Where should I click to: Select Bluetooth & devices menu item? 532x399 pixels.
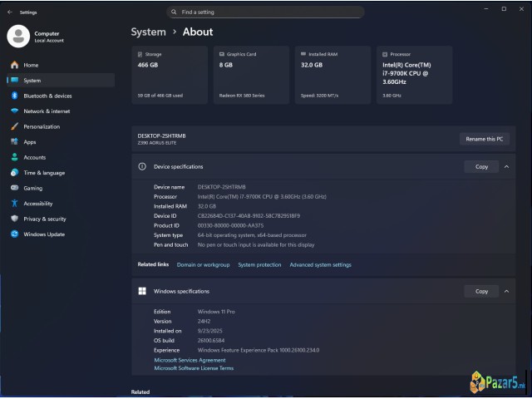click(x=61, y=96)
